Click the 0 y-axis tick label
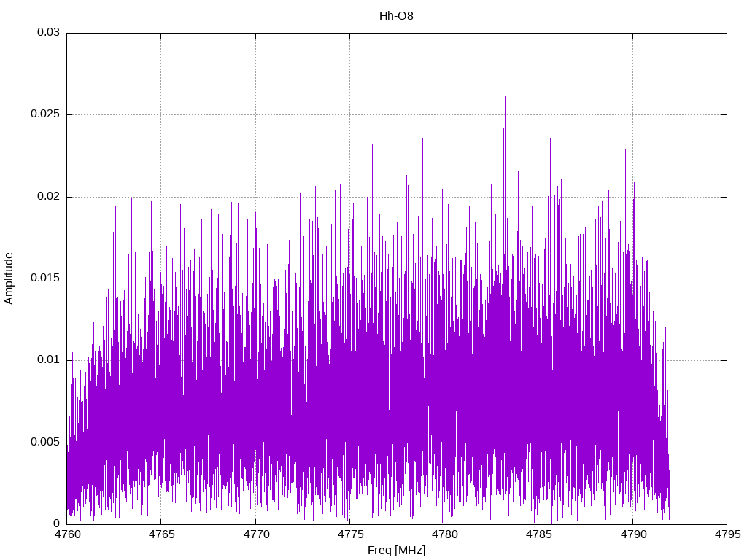This screenshot has width=747, height=560. (x=57, y=524)
